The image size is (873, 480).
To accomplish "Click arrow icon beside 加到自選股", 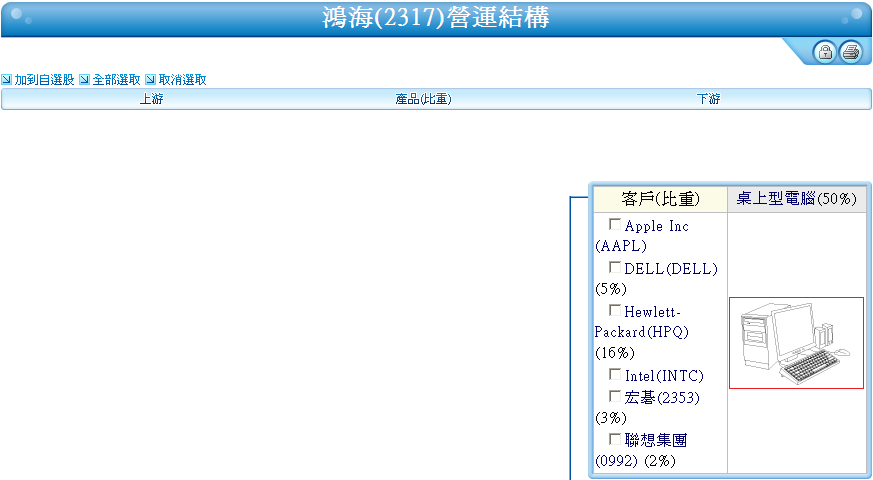I will (x=6, y=80).
